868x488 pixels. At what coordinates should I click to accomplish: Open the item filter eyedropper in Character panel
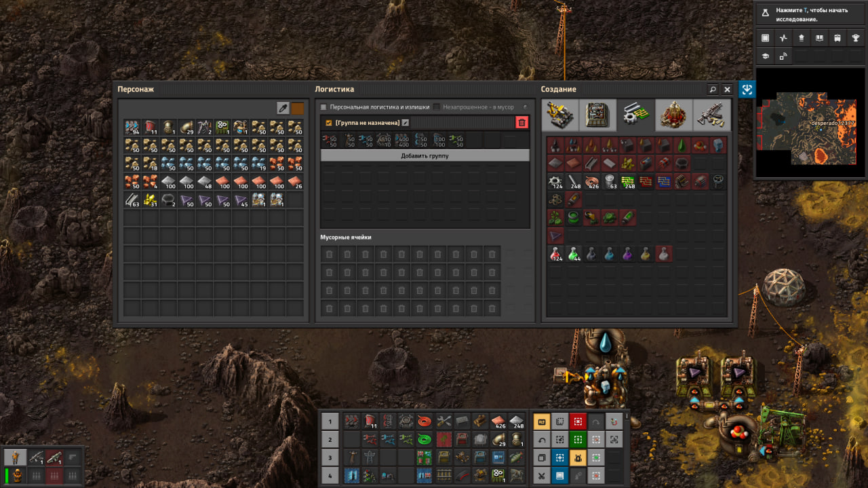coord(283,108)
